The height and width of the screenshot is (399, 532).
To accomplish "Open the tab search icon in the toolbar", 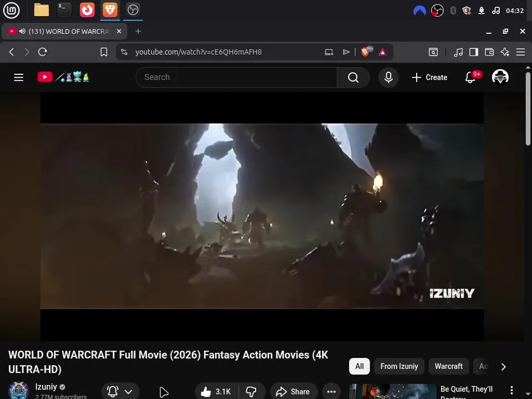I will click(x=433, y=52).
